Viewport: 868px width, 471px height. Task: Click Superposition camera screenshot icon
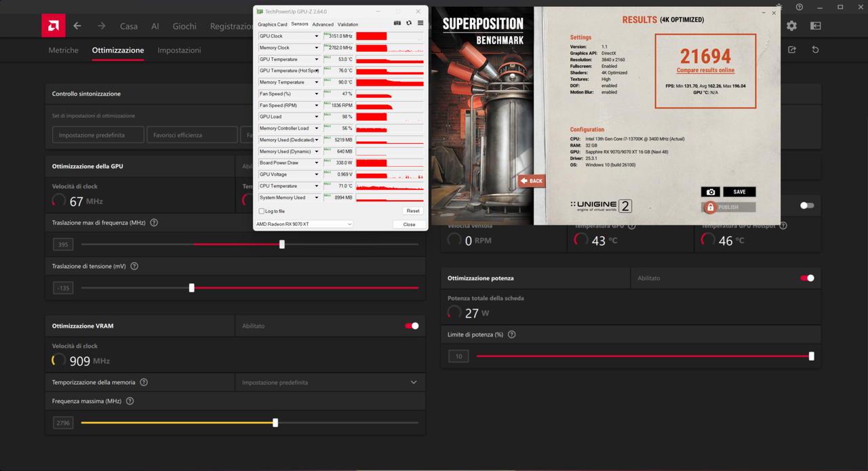point(710,192)
